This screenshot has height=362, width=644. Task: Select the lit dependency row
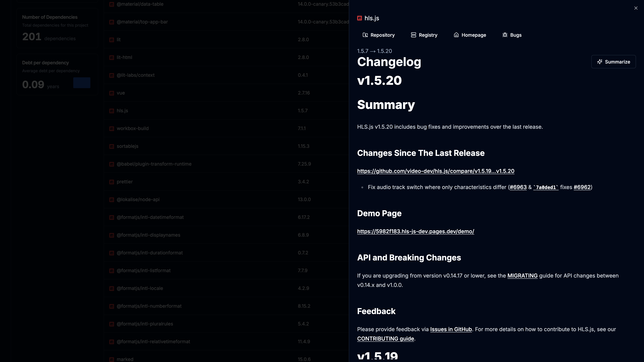pos(226,40)
